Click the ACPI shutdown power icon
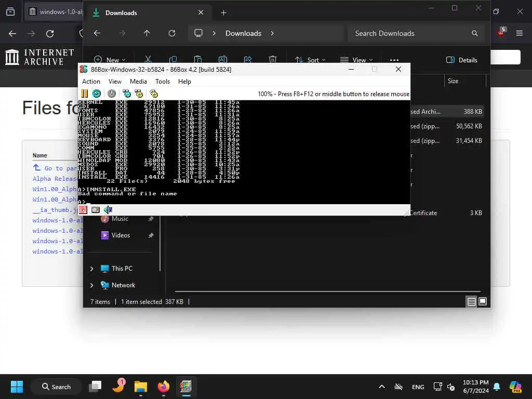This screenshot has width=532, height=399. tap(112, 94)
